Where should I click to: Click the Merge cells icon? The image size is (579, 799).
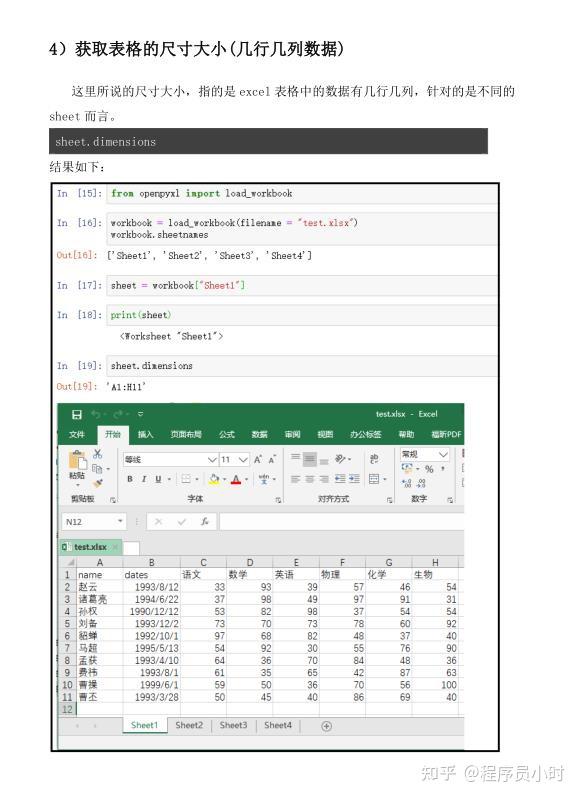click(x=374, y=479)
